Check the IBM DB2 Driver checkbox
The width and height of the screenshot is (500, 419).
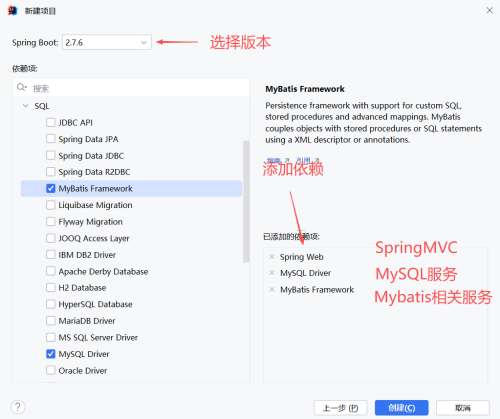pos(51,255)
